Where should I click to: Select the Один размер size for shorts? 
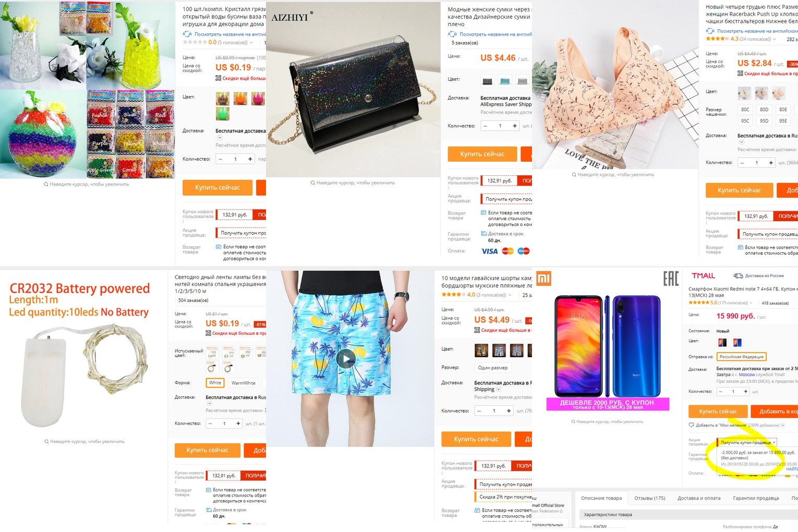tap(493, 368)
